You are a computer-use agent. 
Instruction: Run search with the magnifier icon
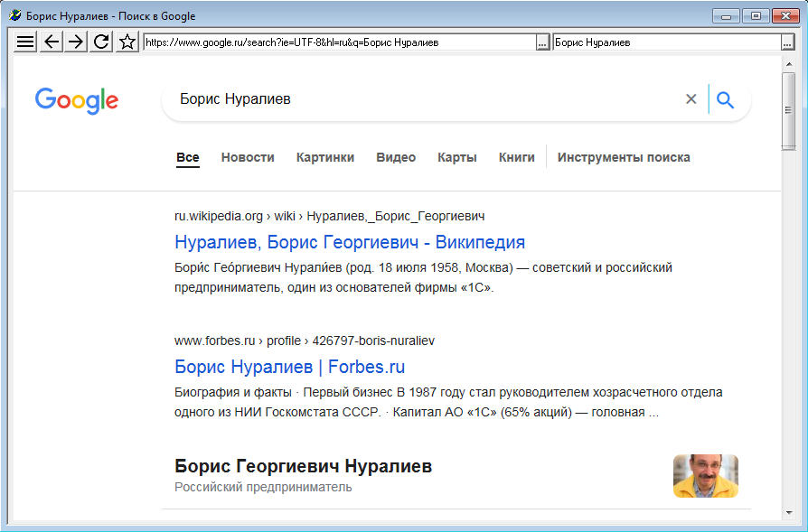725,99
